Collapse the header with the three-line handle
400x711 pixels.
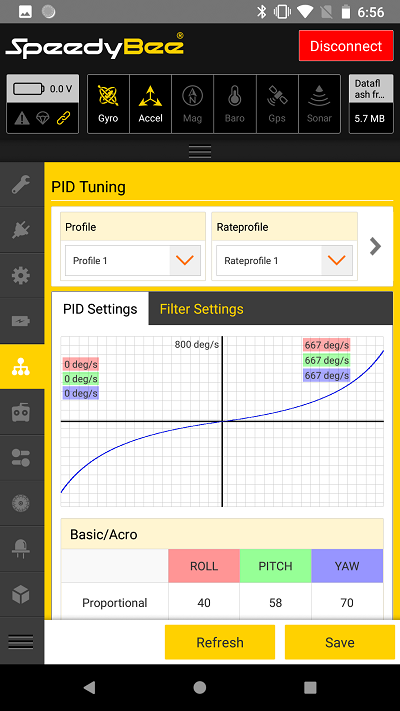click(x=200, y=151)
